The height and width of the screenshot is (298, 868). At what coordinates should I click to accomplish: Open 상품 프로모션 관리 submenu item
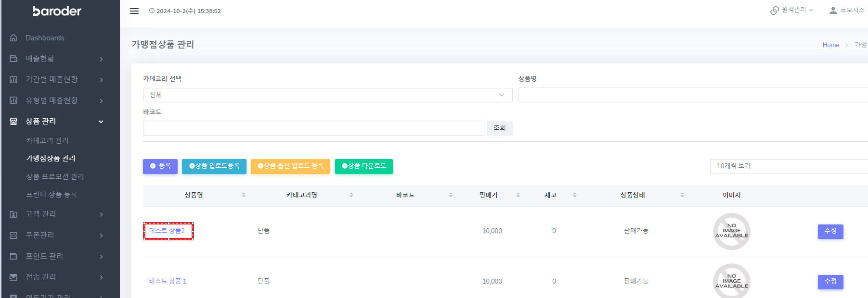point(55,176)
